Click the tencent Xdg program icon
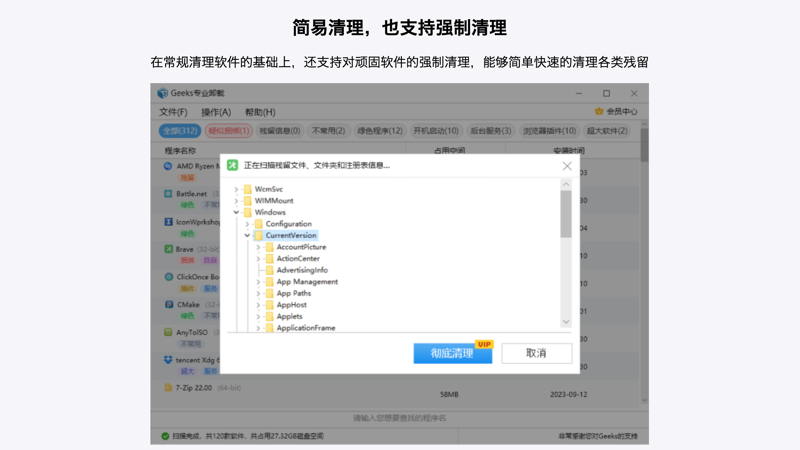800x450 pixels. click(167, 360)
